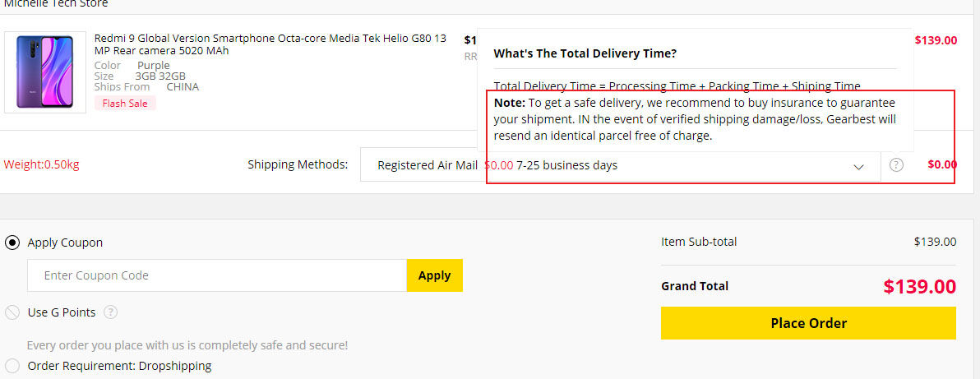Screen dimensions: 980x379
Task: Click the Grand Total $139.00 amount
Action: click(919, 287)
